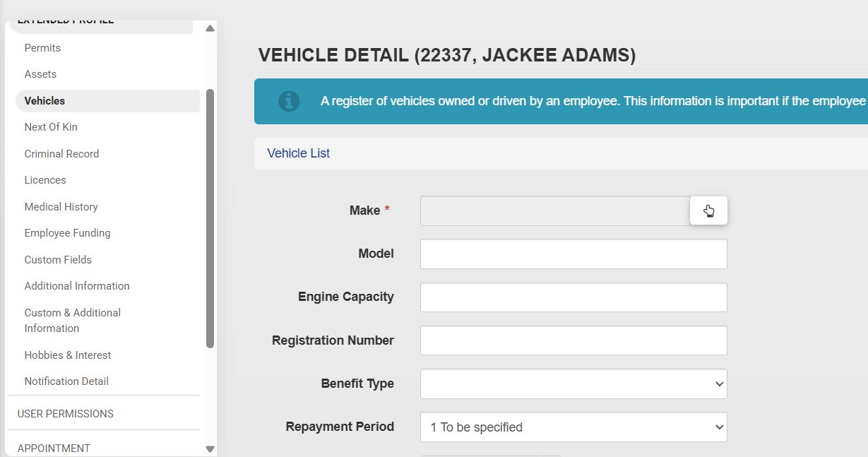
Task: Go to Next Of Kin page
Action: pos(51,127)
